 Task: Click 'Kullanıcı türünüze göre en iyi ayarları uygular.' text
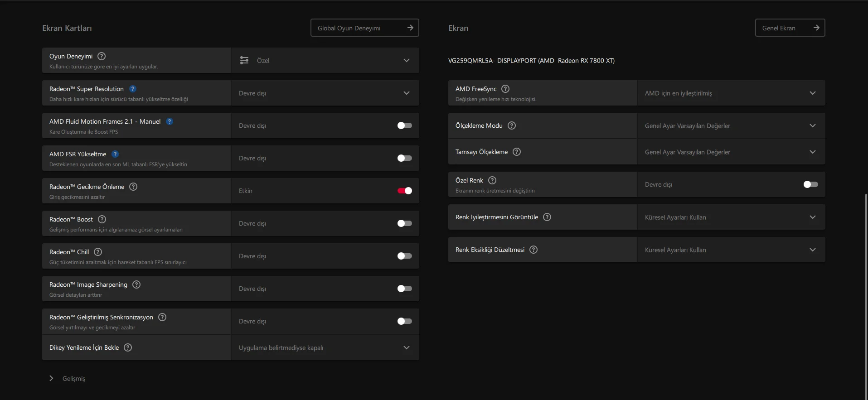(104, 67)
